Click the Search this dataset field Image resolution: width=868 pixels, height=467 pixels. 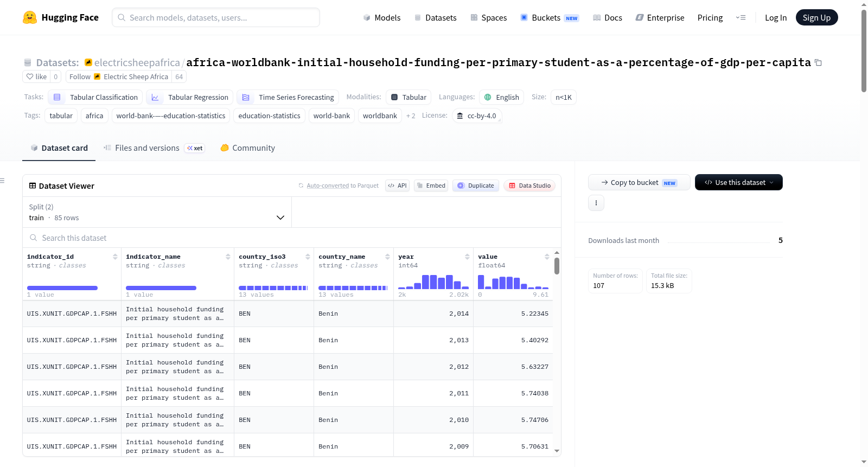click(x=292, y=238)
